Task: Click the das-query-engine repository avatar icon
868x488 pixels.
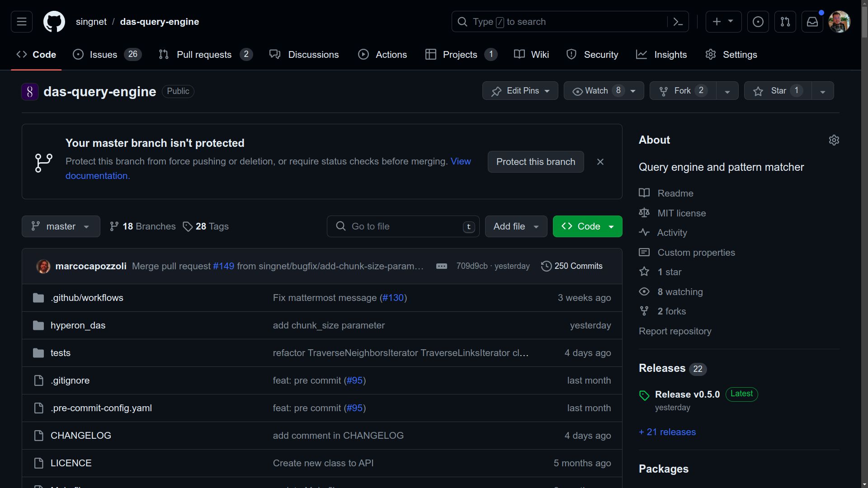Action: pyautogui.click(x=30, y=92)
